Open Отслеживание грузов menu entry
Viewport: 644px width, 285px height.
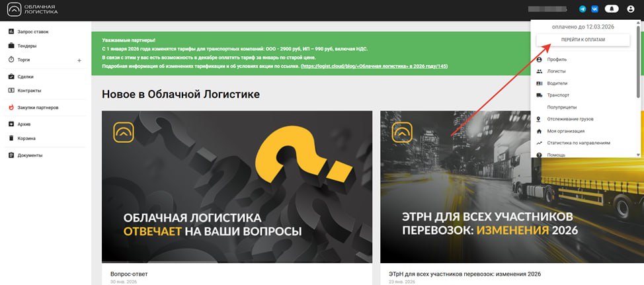(x=571, y=119)
